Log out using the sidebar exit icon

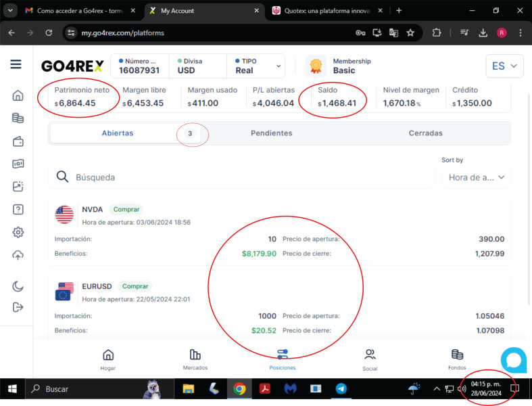pos(18,307)
